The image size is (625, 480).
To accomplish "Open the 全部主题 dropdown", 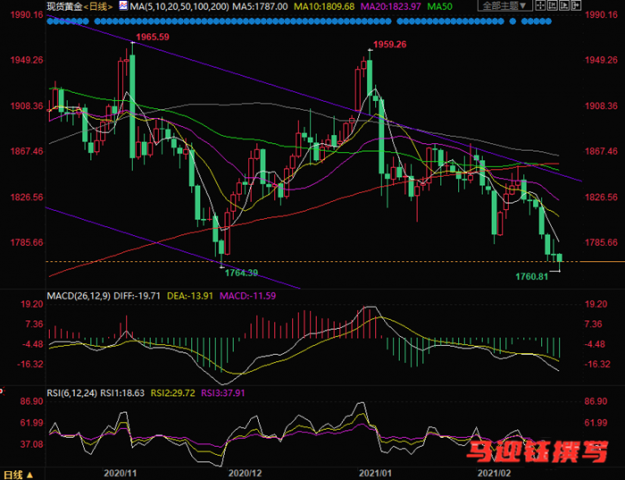I will click(505, 6).
